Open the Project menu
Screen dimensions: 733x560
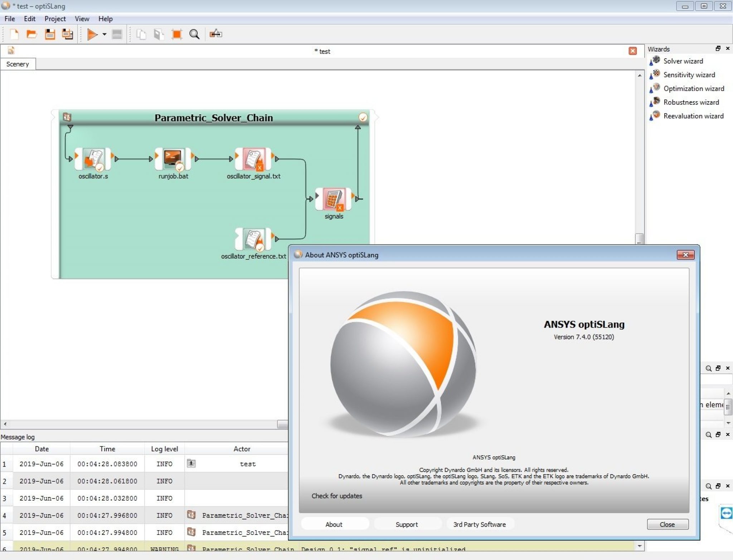click(55, 19)
